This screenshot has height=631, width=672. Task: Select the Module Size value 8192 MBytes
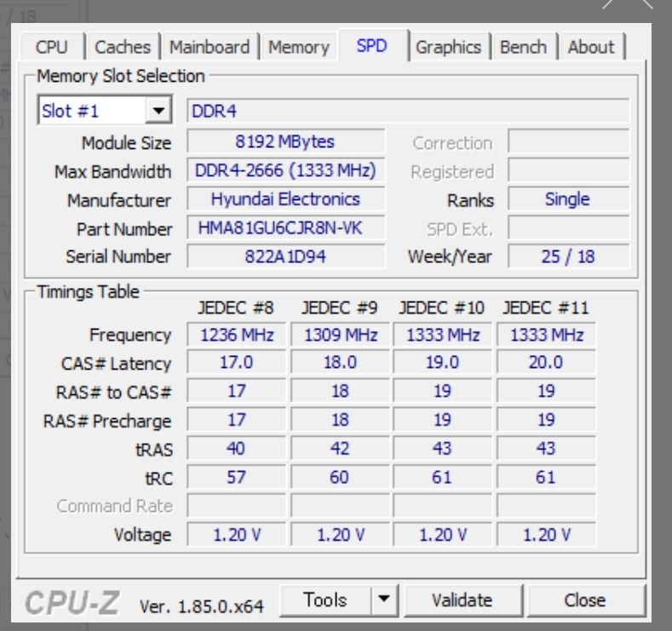285,141
